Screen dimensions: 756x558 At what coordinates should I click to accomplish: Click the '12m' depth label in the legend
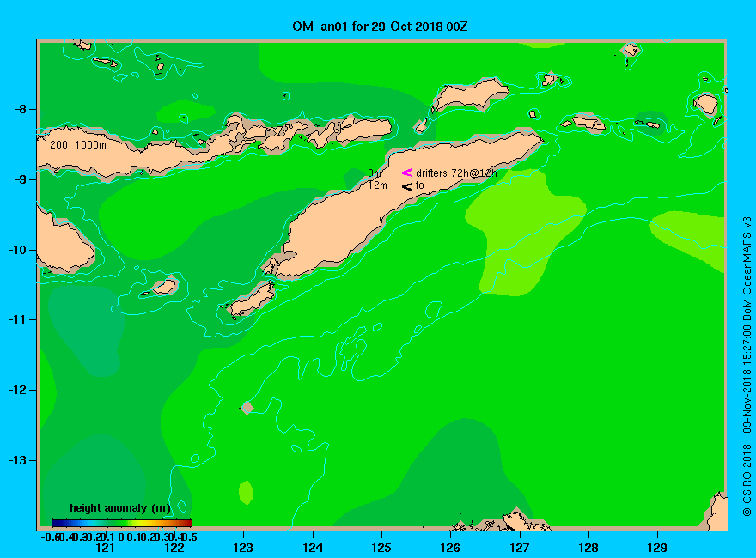(x=377, y=185)
